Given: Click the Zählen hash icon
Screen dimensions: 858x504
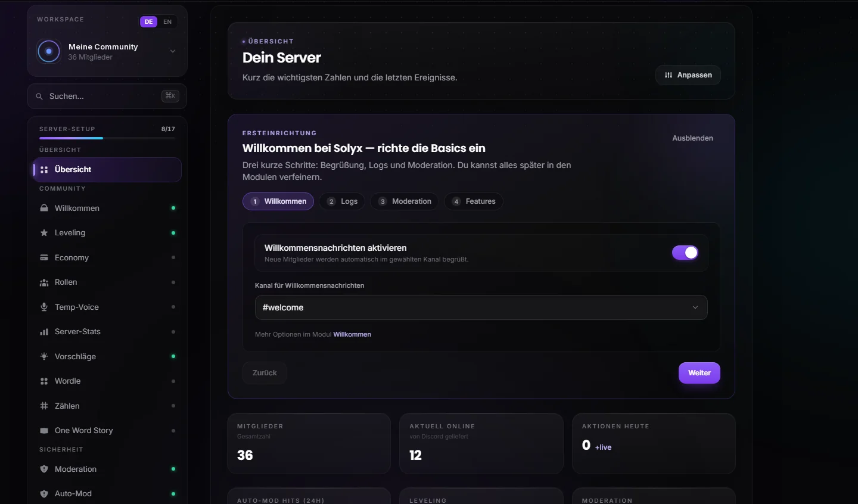Looking at the screenshot, I should (x=44, y=406).
